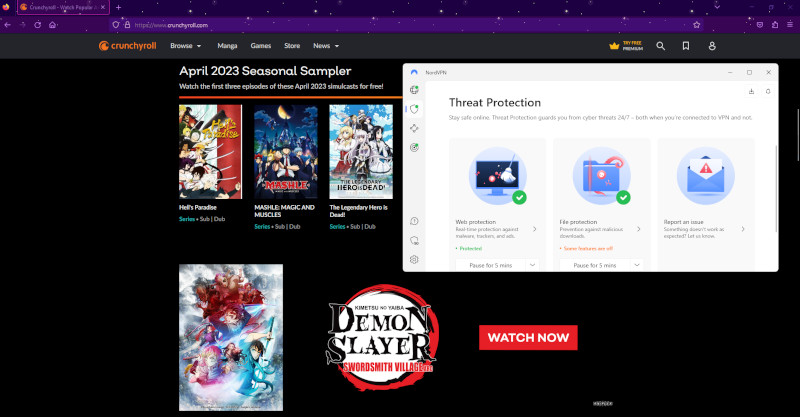This screenshot has height=417, width=800.
Task: Open NordVPN settings gear icon
Action: tap(414, 260)
